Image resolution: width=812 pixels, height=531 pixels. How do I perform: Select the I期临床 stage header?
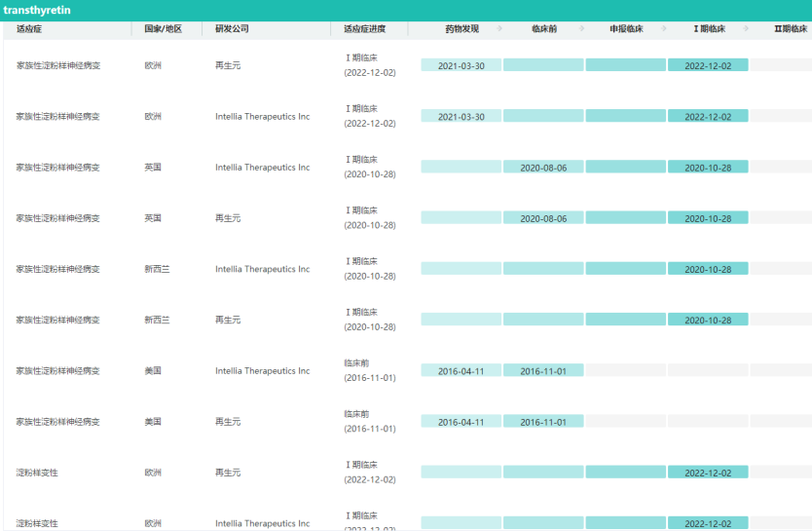pos(710,29)
